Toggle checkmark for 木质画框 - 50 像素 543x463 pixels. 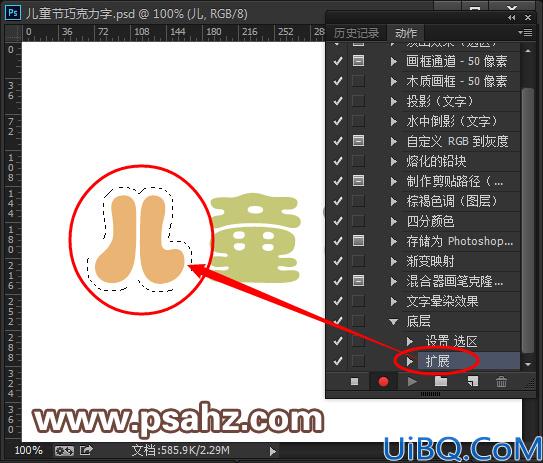click(338, 81)
